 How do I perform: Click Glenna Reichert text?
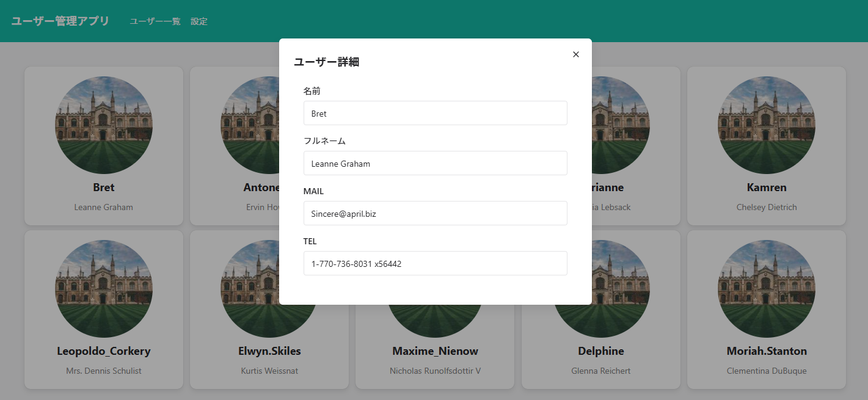click(601, 371)
